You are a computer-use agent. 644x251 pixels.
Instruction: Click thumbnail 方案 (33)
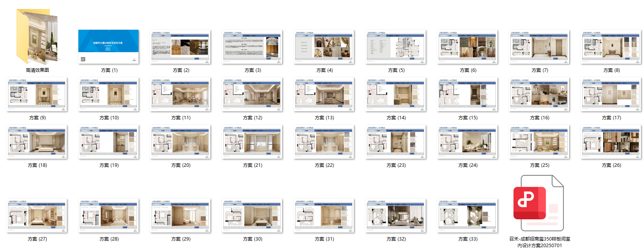pyautogui.click(x=468, y=215)
